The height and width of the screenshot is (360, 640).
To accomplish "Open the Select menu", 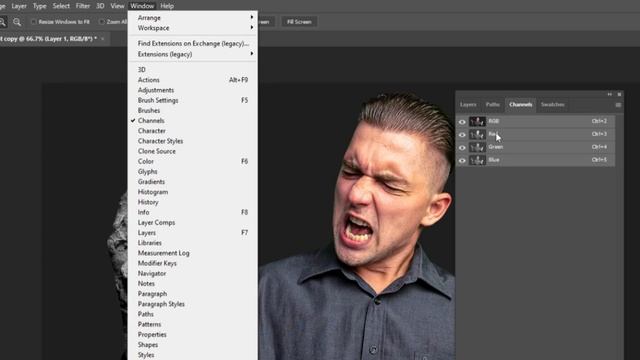I will (61, 6).
